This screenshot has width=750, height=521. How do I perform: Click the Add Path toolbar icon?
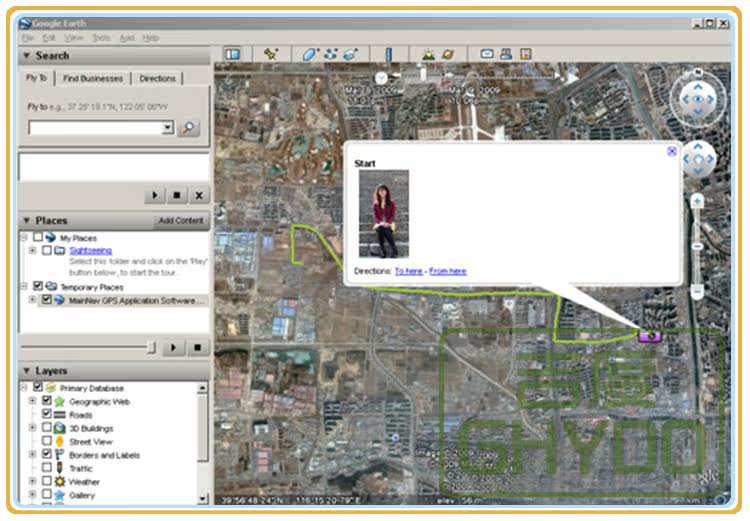(x=330, y=55)
